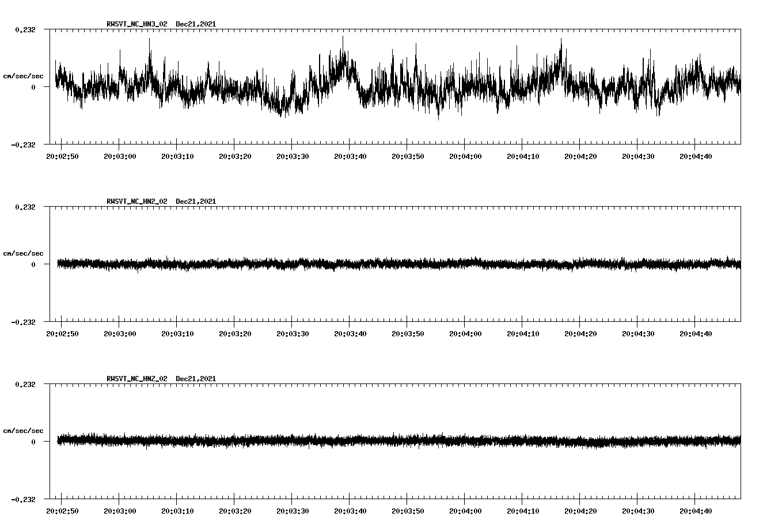Click the 20:03:50 time label under HN2 plot
Screen dimensions: 782x532
(408, 333)
